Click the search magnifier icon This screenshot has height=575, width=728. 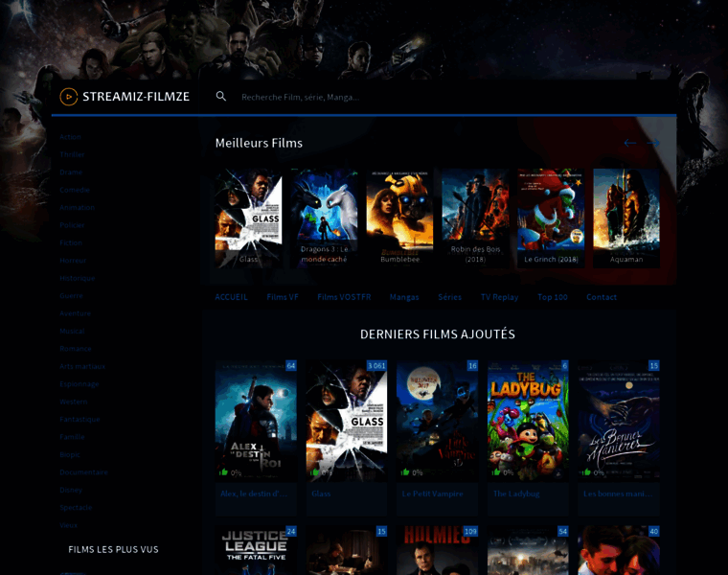(x=221, y=96)
